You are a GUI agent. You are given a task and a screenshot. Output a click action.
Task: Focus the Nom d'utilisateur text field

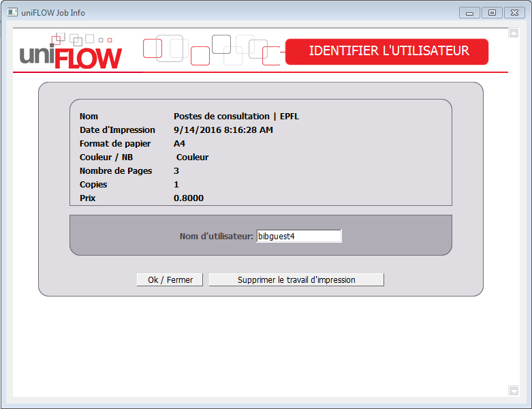pos(299,236)
